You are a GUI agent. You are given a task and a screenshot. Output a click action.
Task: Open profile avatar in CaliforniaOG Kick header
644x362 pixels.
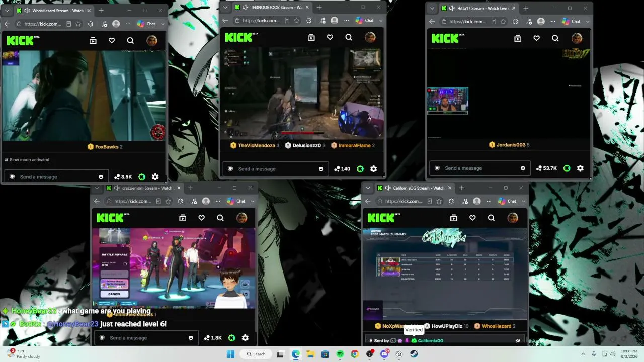[513, 218]
